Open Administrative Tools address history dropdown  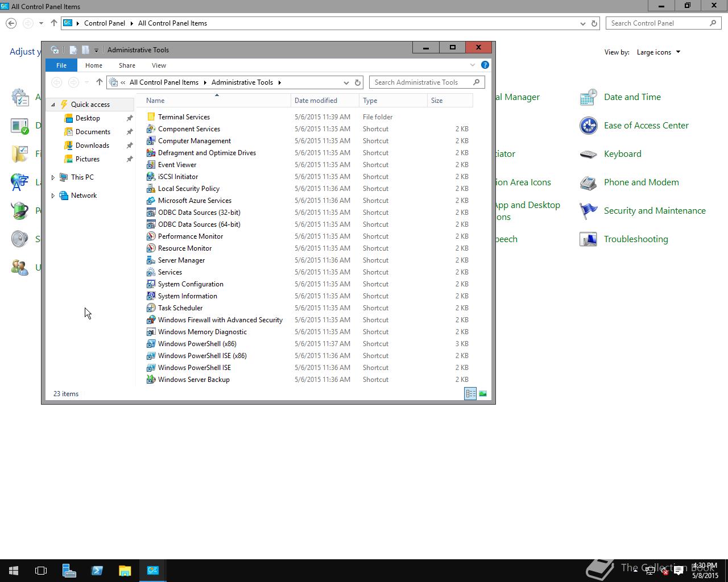[x=346, y=82]
